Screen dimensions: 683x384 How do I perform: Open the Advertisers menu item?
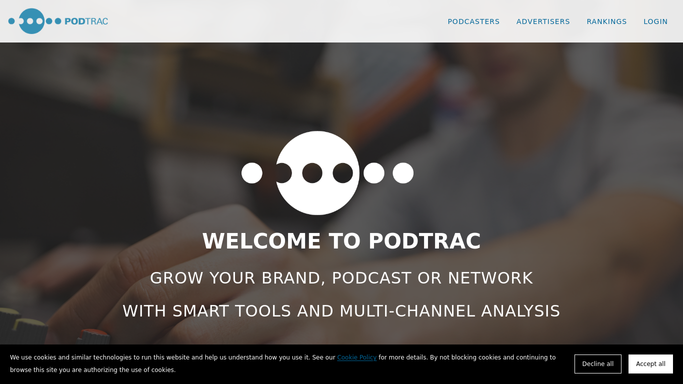click(543, 21)
